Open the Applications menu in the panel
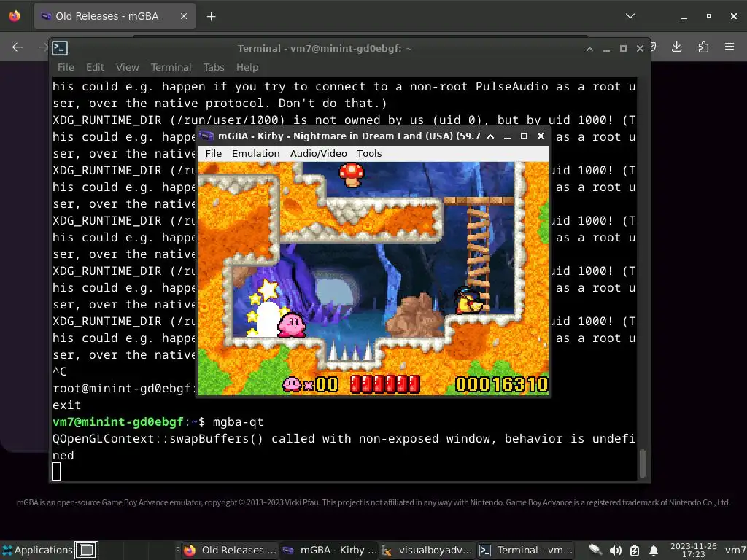This screenshot has height=560, width=747. click(37, 550)
